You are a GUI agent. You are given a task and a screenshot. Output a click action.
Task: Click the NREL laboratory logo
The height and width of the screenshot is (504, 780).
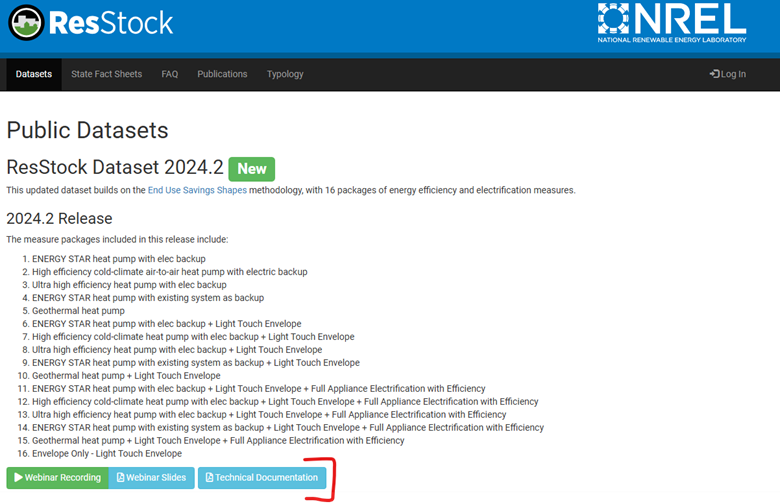671,24
